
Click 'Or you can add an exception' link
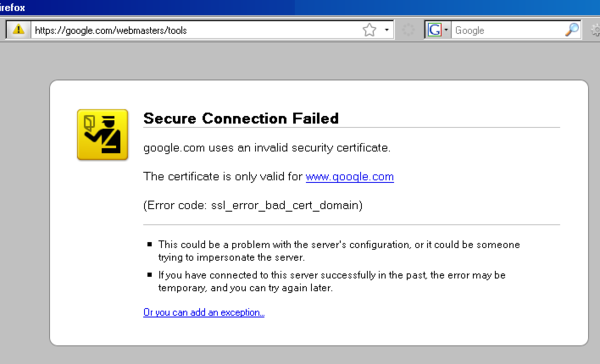204,312
